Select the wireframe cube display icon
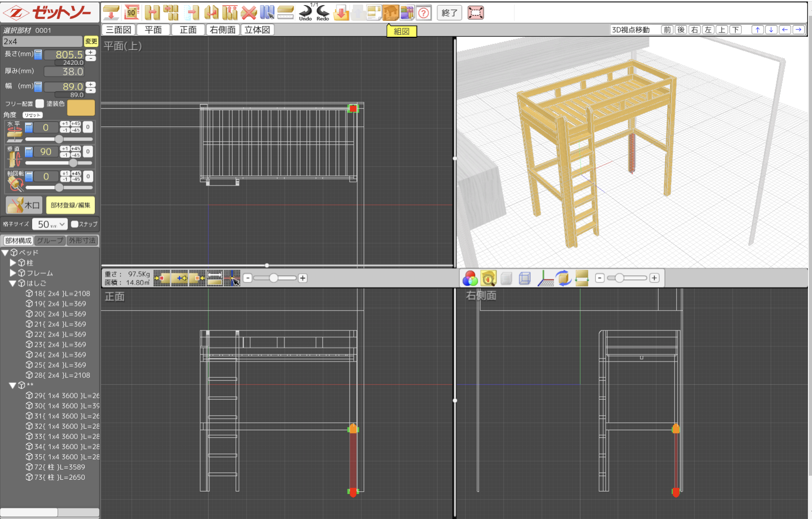The height and width of the screenshot is (519, 812). 525,278
